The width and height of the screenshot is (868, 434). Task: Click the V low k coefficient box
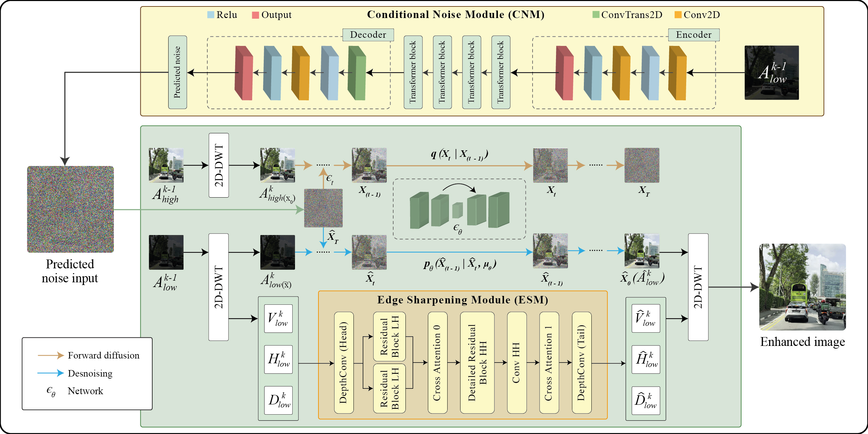(278, 319)
